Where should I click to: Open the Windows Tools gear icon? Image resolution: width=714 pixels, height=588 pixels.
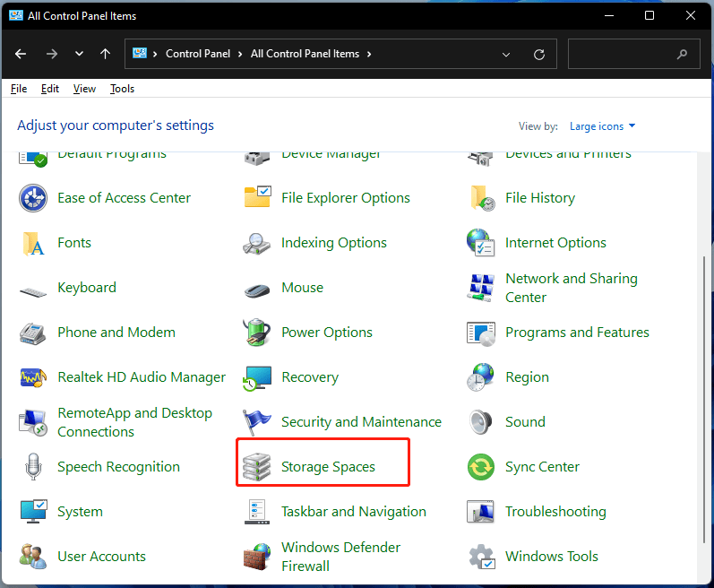[482, 557]
